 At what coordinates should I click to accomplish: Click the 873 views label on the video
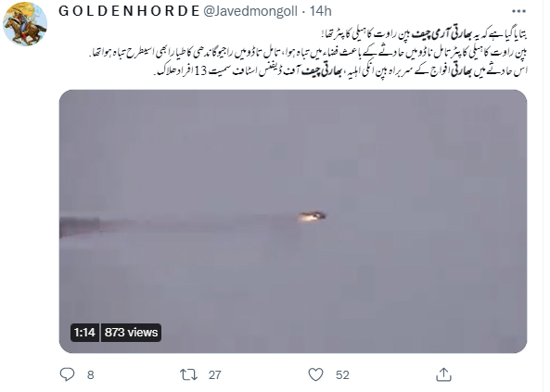pos(131,332)
